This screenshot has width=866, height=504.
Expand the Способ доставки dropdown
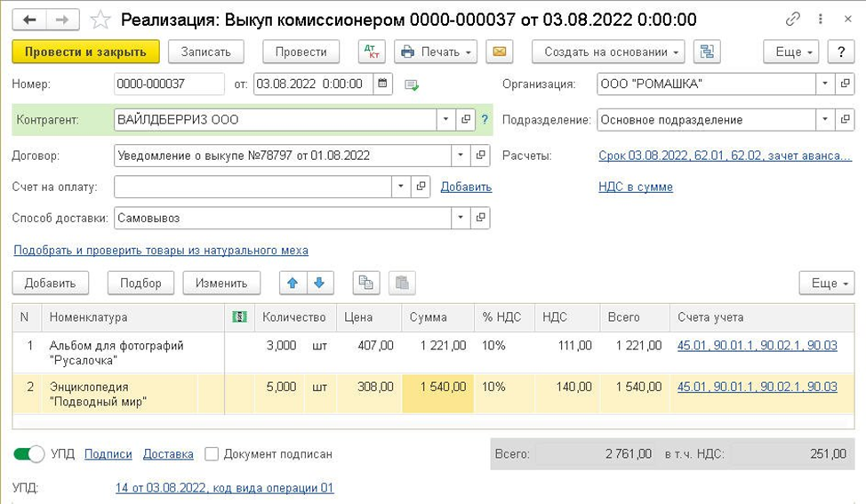coord(460,218)
